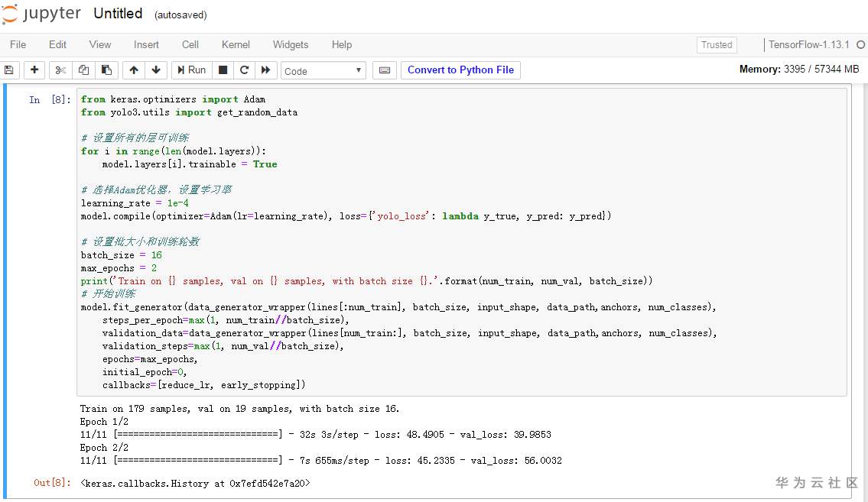This screenshot has height=502, width=868.
Task: Toggle the Trusted notebook indicator
Action: [717, 45]
